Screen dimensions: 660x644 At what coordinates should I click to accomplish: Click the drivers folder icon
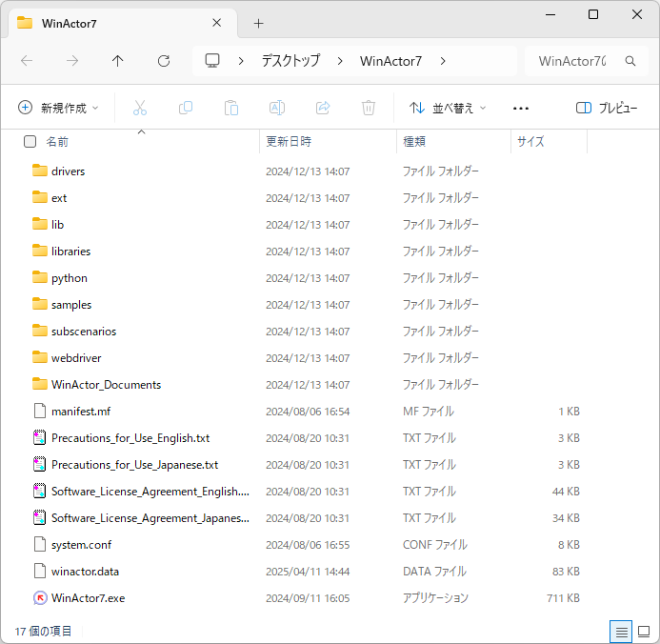pos(40,171)
